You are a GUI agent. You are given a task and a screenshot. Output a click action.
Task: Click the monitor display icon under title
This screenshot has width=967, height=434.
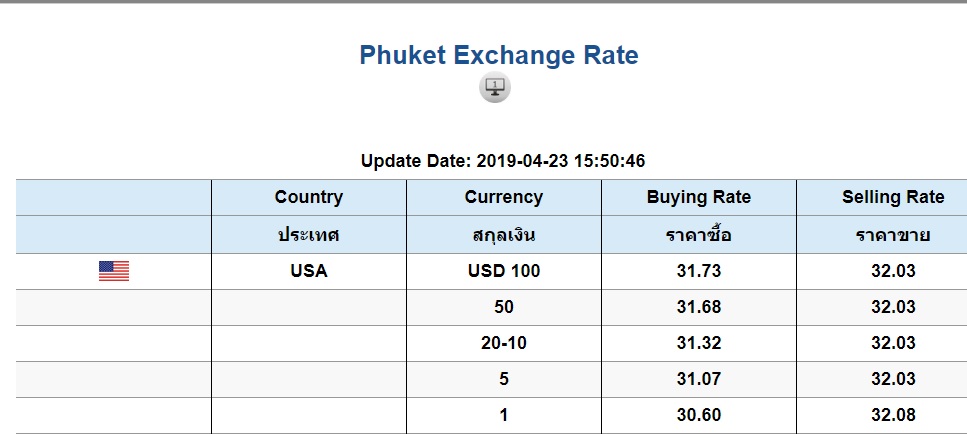(x=495, y=87)
